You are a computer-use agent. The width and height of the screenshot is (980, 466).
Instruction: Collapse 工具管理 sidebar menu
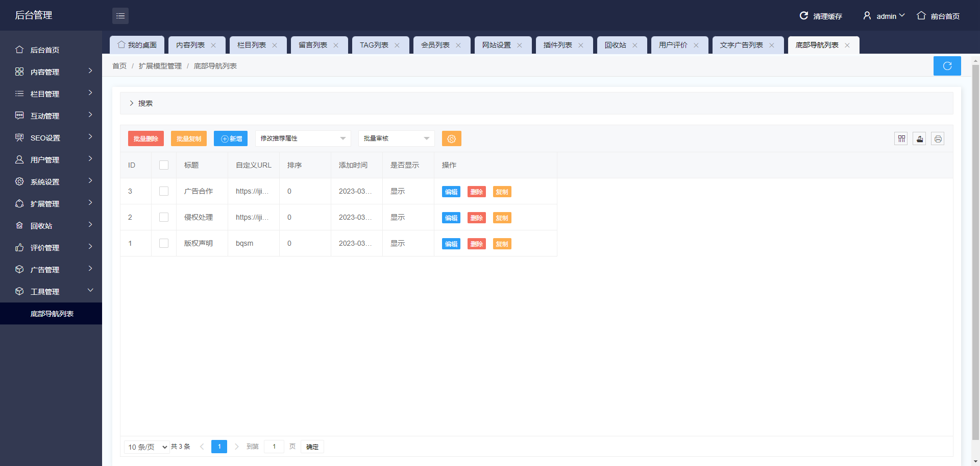coord(51,291)
